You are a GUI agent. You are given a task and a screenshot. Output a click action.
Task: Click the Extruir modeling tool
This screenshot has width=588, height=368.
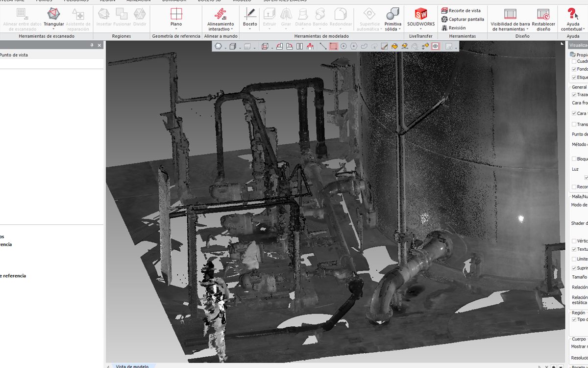[x=269, y=17]
